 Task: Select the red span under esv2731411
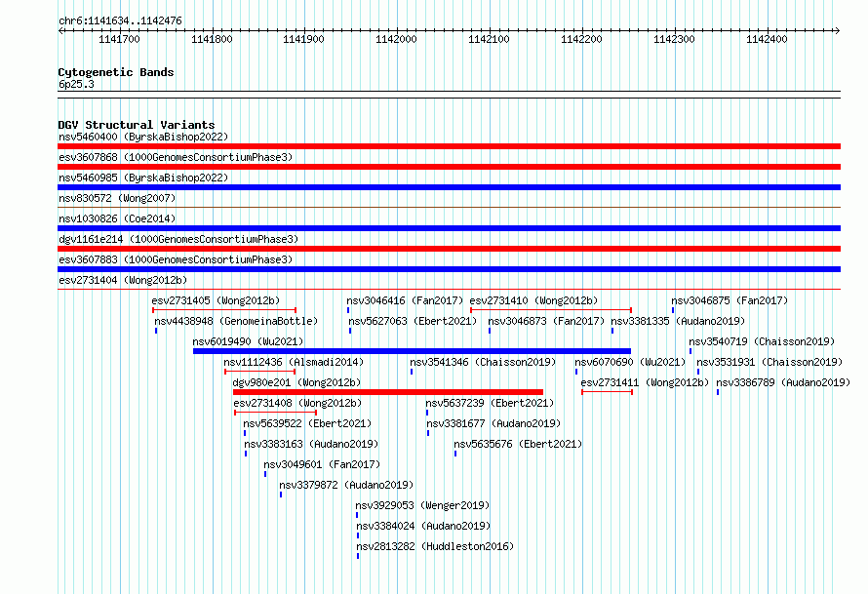pos(608,392)
